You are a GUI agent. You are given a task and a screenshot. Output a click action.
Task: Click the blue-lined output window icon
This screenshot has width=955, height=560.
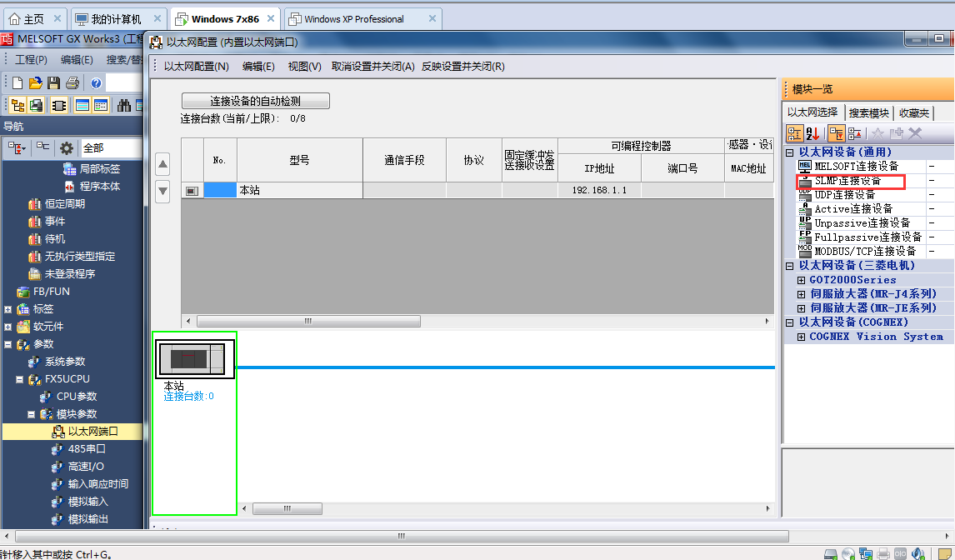pyautogui.click(x=82, y=106)
